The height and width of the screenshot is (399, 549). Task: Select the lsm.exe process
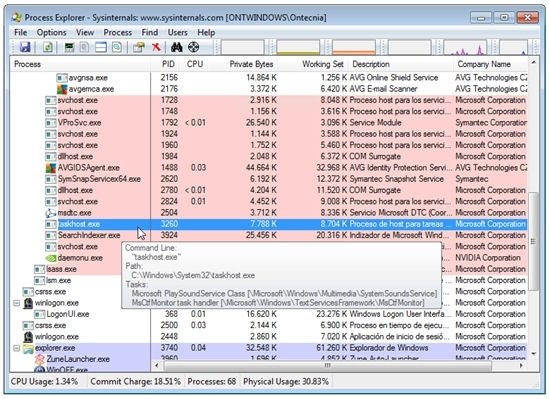pyautogui.click(x=58, y=280)
